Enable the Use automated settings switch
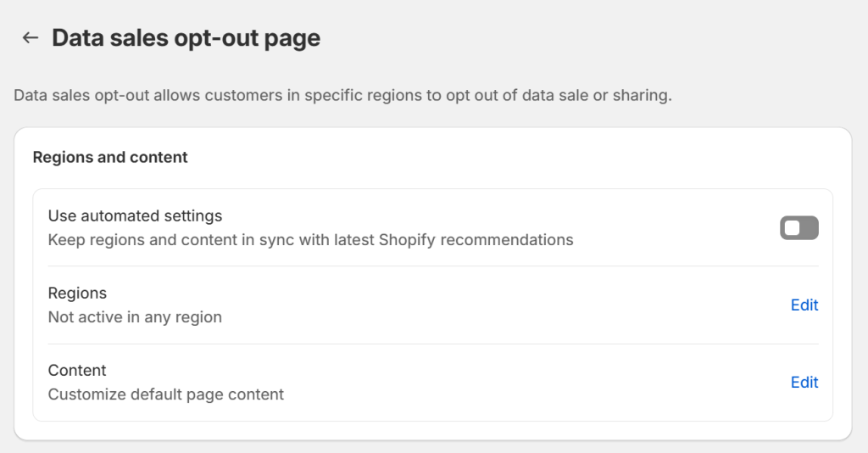The height and width of the screenshot is (453, 868). (x=798, y=228)
